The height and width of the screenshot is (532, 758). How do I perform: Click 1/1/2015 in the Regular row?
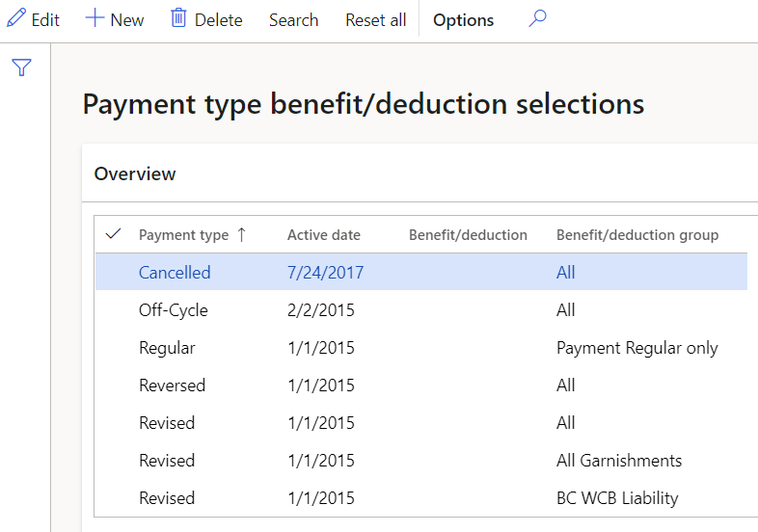point(321,348)
